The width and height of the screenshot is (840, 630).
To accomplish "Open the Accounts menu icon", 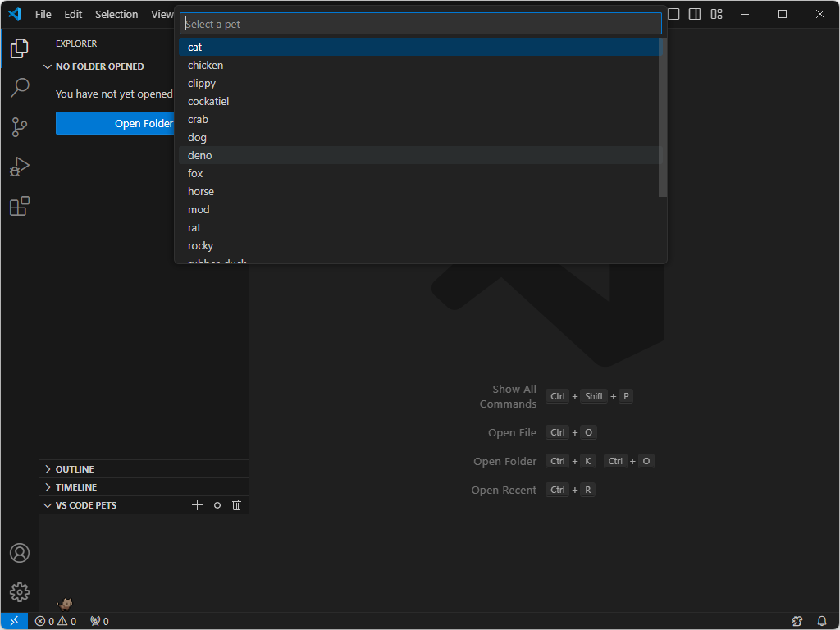I will (x=20, y=553).
